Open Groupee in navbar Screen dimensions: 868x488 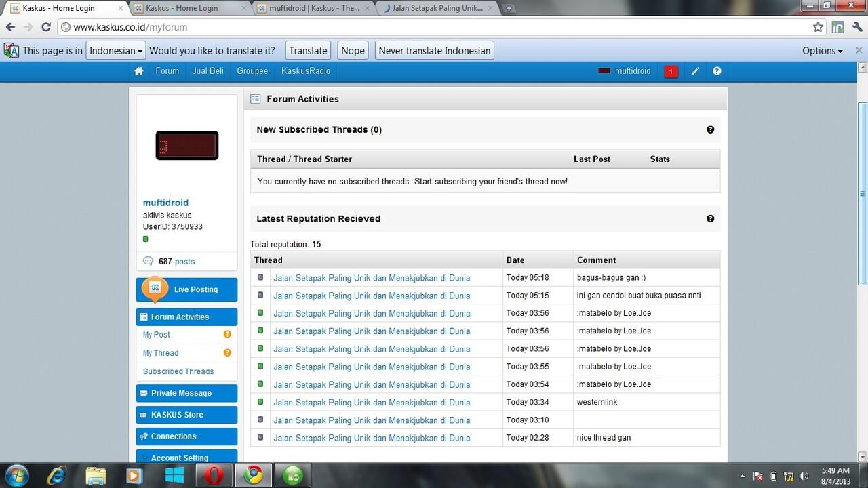point(252,71)
